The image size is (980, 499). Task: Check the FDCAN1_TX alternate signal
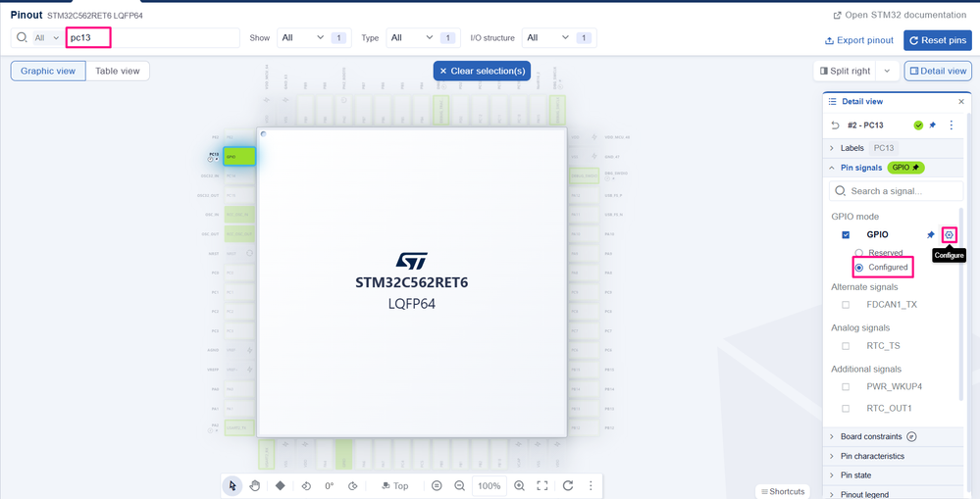846,305
